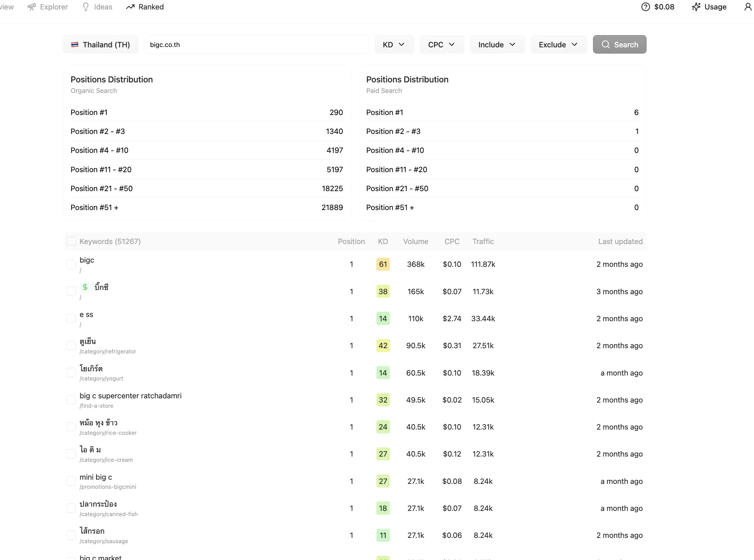
Task: Click the Ideas lightbulb icon
Action: click(x=86, y=7)
